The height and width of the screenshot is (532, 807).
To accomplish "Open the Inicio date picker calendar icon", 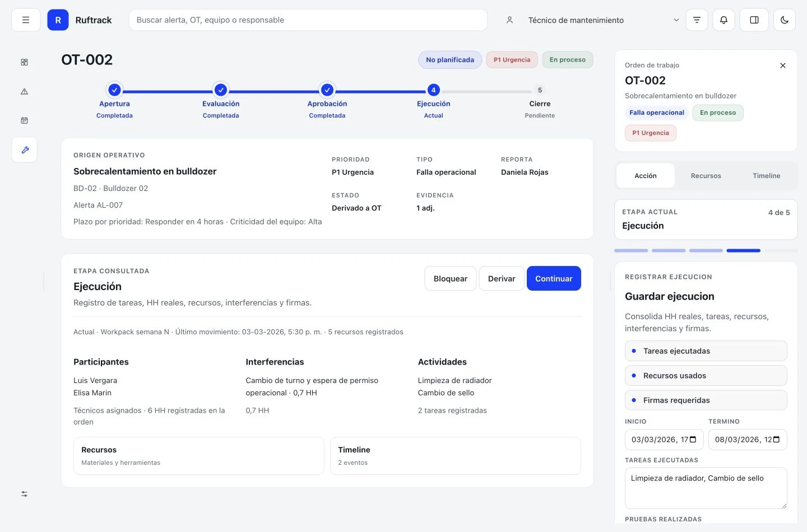I will click(x=693, y=440).
